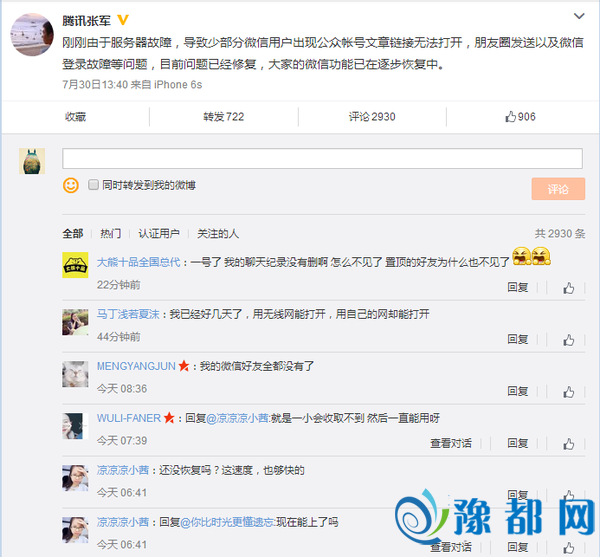The height and width of the screenshot is (557, 600).
Task: Open 查看对话 on WULI-FANER's reply
Action: pyautogui.click(x=451, y=441)
